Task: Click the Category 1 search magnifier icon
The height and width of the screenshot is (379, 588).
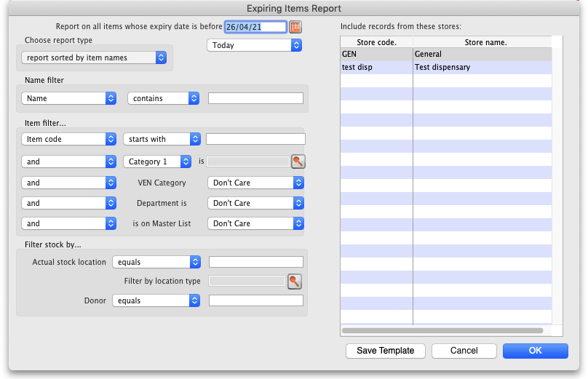Action: click(x=298, y=161)
